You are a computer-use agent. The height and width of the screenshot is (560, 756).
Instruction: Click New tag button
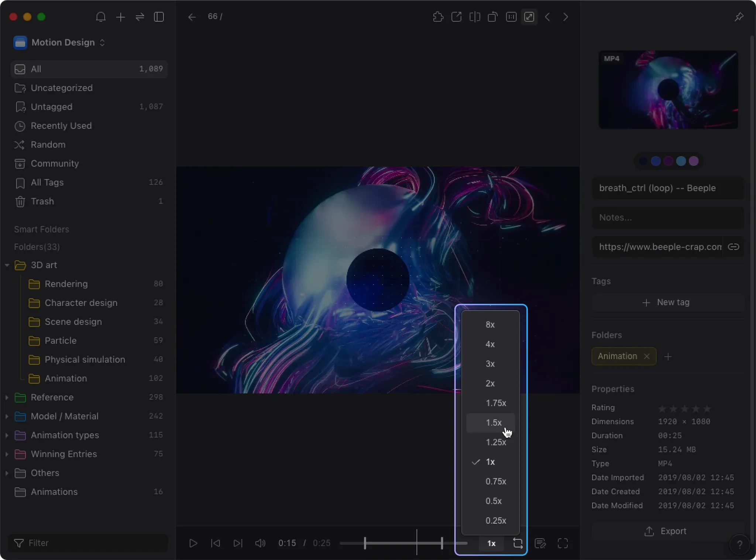point(667,302)
